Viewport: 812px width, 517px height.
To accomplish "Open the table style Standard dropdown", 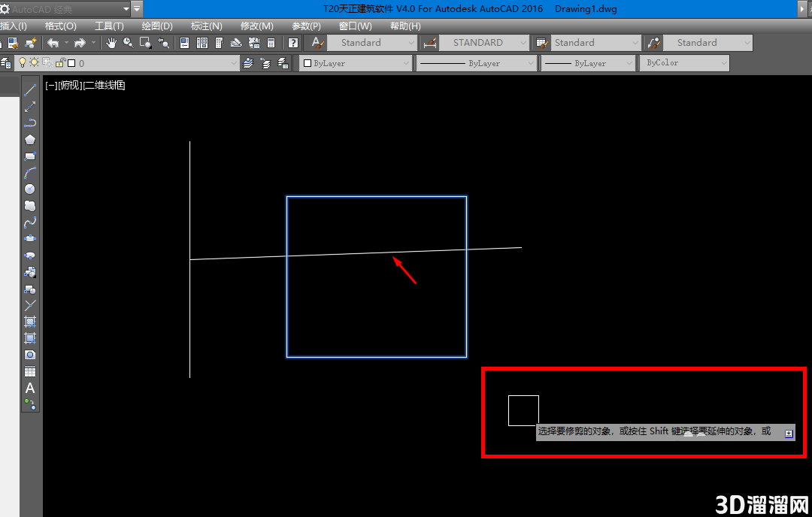I will point(635,43).
